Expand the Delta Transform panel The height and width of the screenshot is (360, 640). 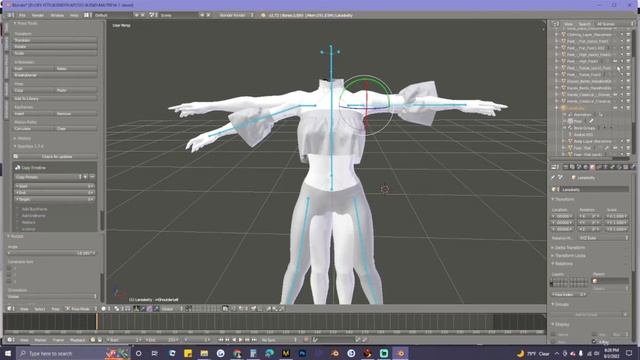coord(569,247)
